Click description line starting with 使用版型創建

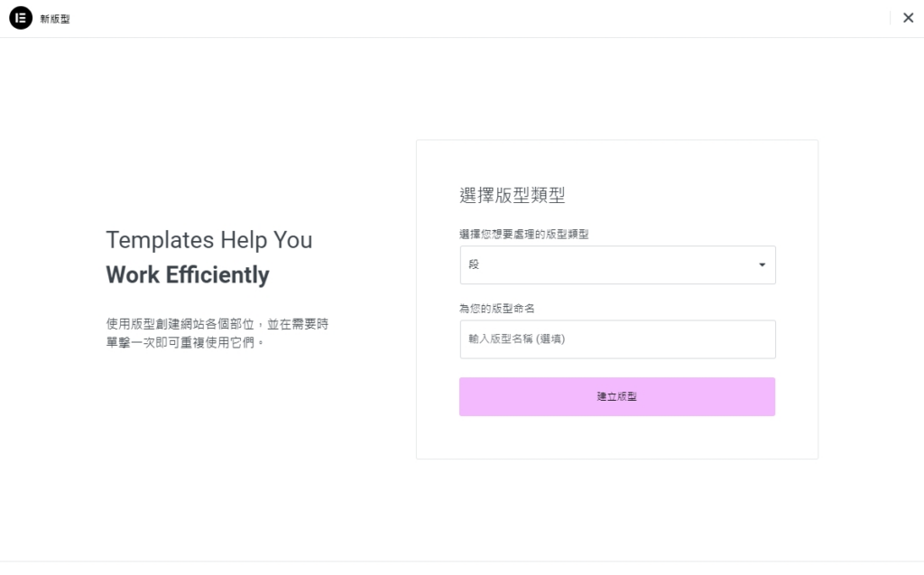(x=217, y=323)
